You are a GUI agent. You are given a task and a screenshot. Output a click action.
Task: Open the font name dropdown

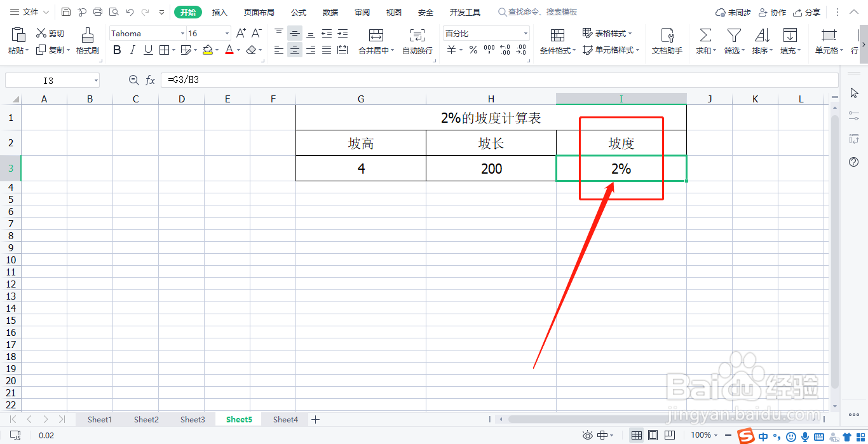[182, 32]
